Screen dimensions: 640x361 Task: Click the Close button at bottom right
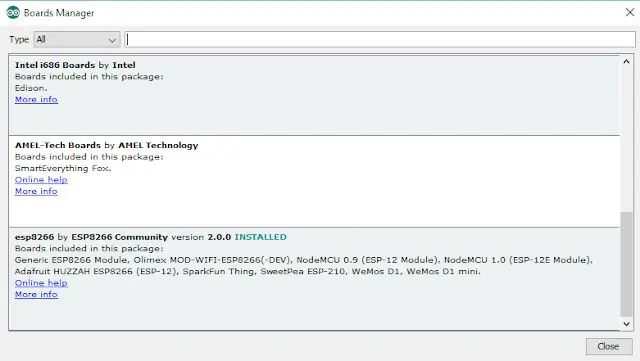coord(609,346)
